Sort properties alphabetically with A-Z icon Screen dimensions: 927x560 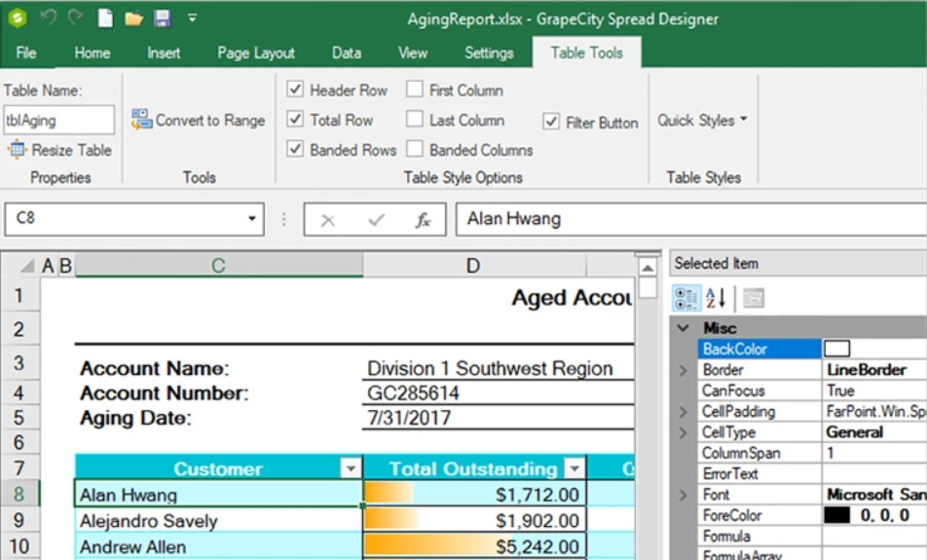point(716,298)
